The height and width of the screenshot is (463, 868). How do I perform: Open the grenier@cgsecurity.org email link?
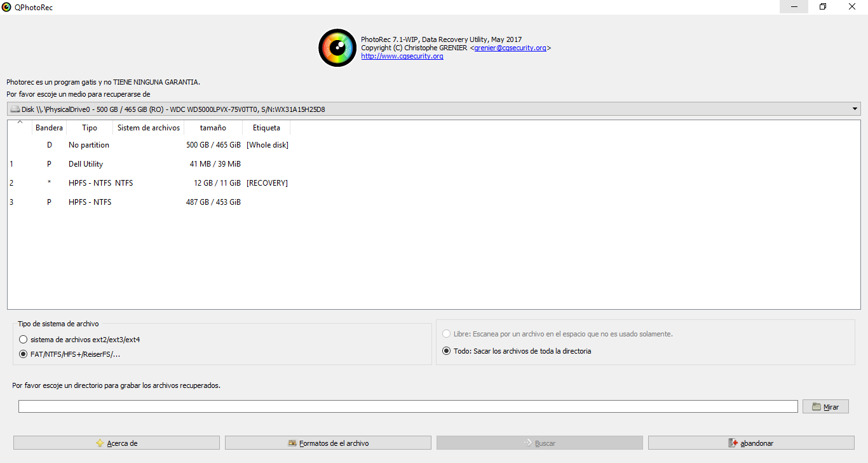(510, 48)
